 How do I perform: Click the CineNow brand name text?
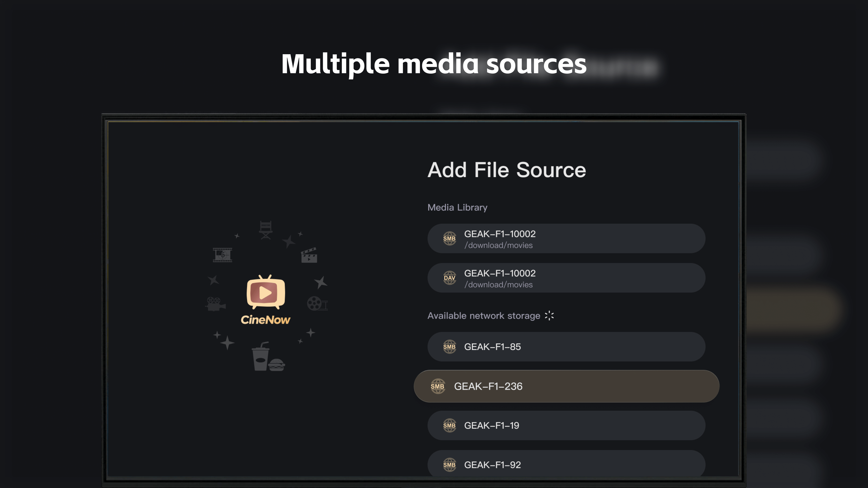(266, 320)
